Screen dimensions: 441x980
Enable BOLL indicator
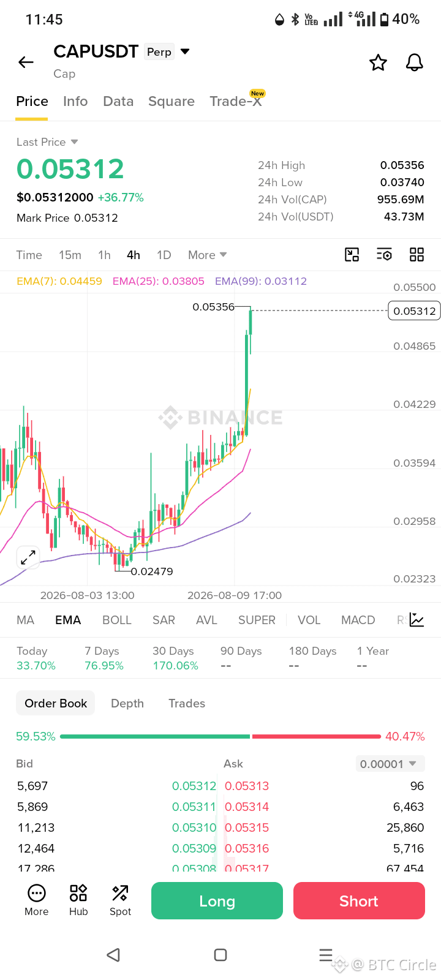tap(117, 620)
